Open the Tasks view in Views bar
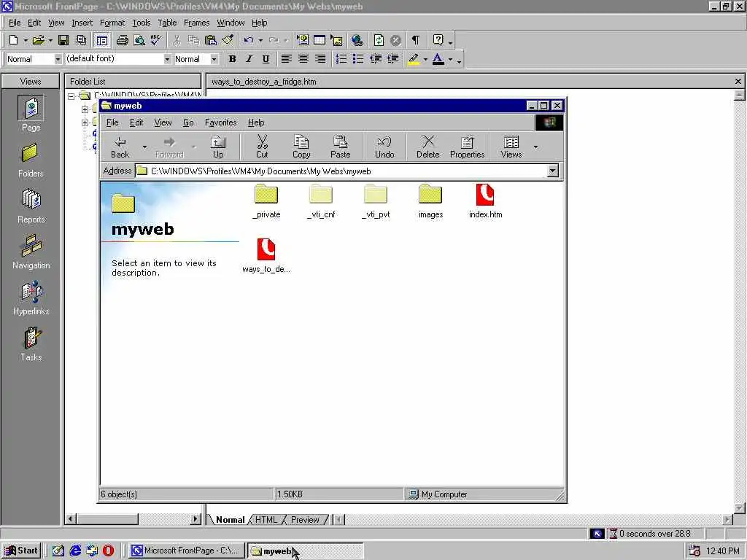The image size is (747, 560). [x=31, y=344]
